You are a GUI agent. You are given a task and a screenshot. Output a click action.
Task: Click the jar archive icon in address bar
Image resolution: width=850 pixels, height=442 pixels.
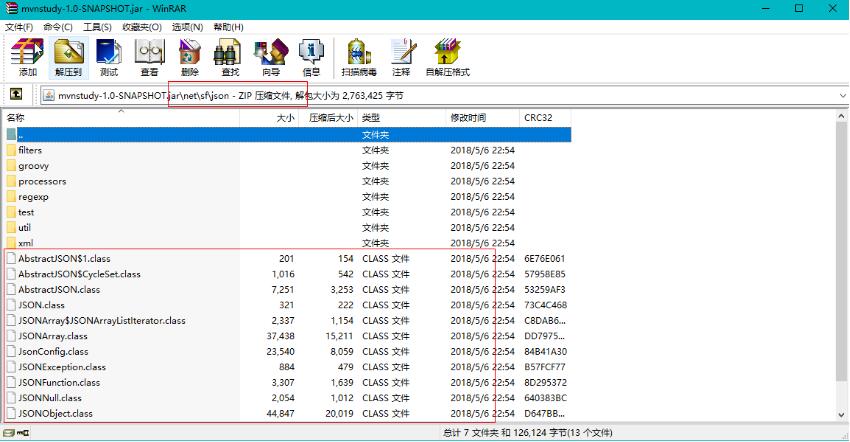(49, 95)
